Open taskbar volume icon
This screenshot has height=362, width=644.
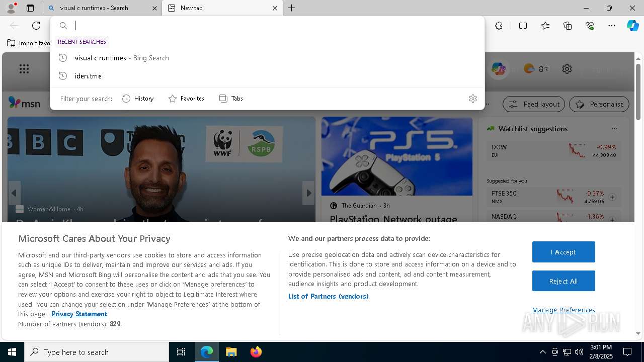579,352
